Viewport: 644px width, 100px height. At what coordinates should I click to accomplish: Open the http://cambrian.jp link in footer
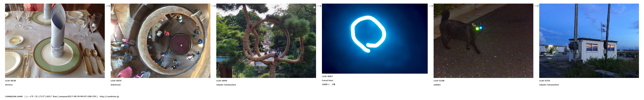click(109, 97)
